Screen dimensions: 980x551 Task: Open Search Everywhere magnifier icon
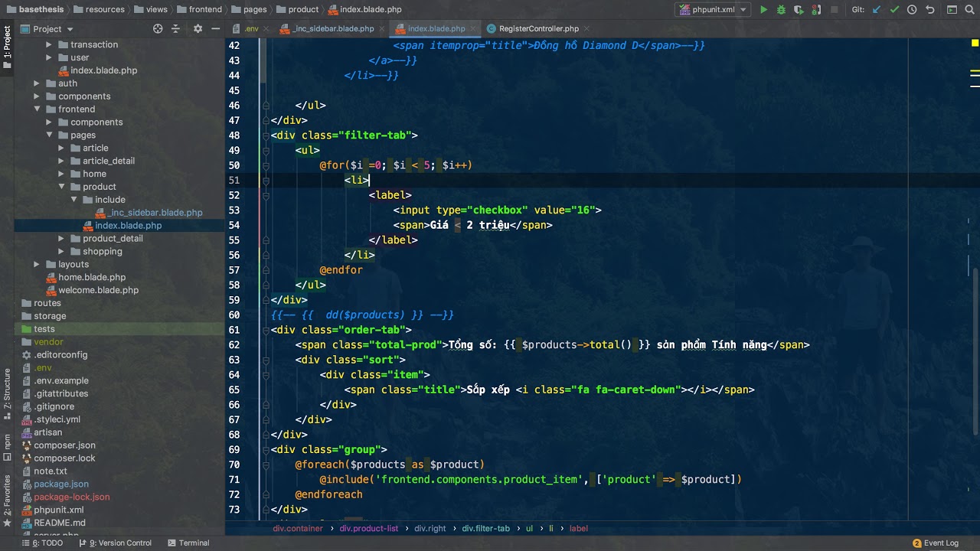pyautogui.click(x=970, y=10)
